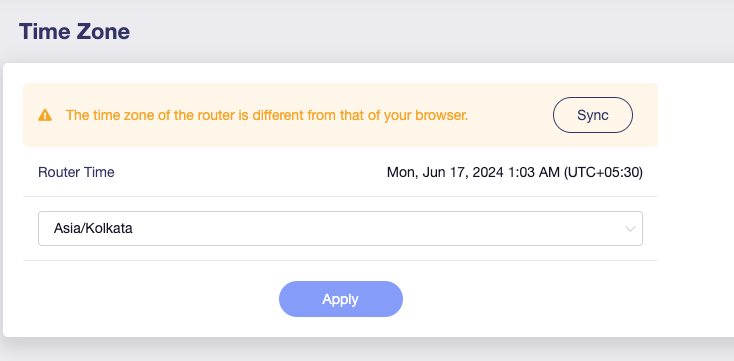Image resolution: width=734 pixels, height=361 pixels.
Task: Click the blue Apply button label text
Action: pyautogui.click(x=340, y=300)
